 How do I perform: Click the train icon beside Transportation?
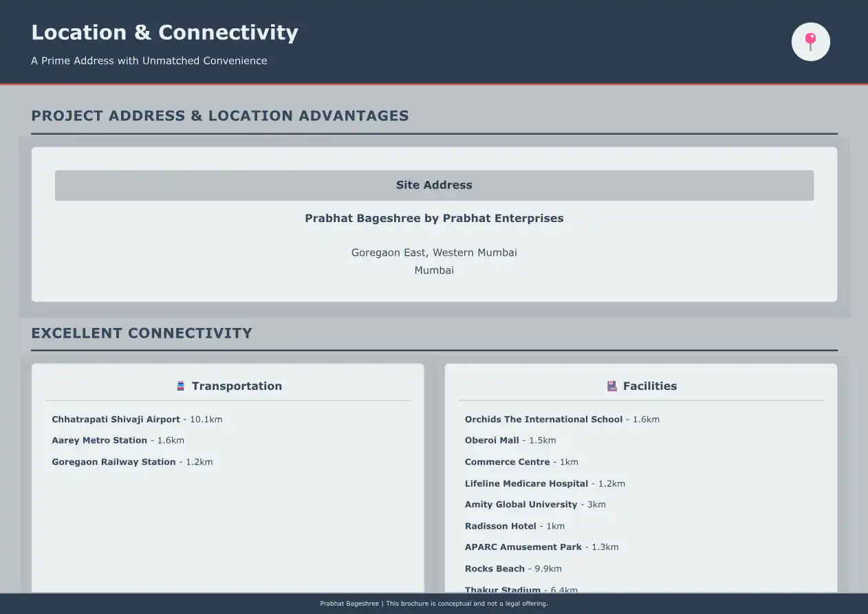click(181, 386)
